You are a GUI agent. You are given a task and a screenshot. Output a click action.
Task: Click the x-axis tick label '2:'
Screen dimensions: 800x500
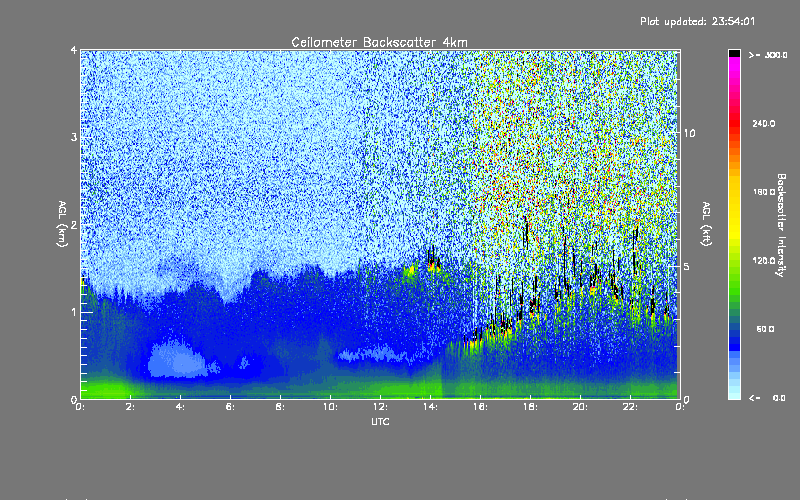pos(131,407)
